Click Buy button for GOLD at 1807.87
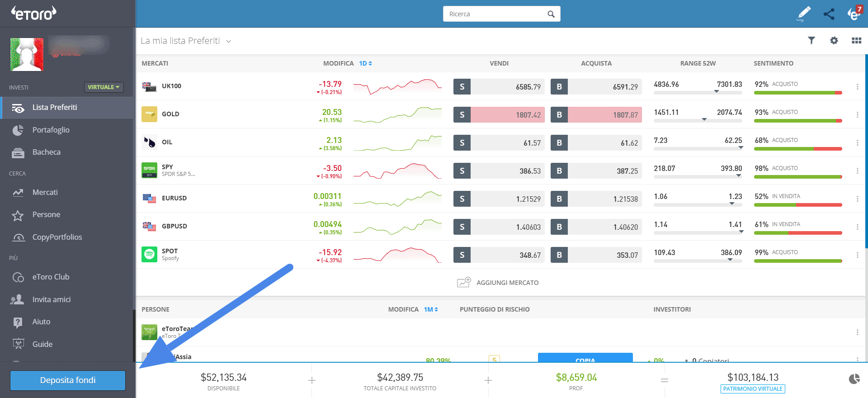The width and height of the screenshot is (868, 398). click(x=596, y=114)
